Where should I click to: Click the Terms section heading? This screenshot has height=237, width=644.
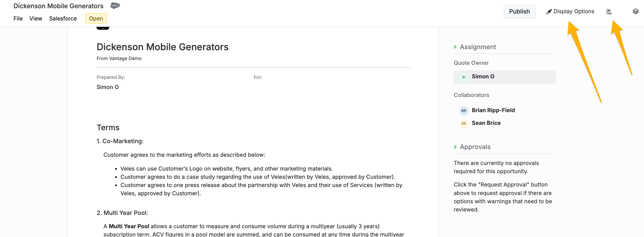(x=108, y=128)
